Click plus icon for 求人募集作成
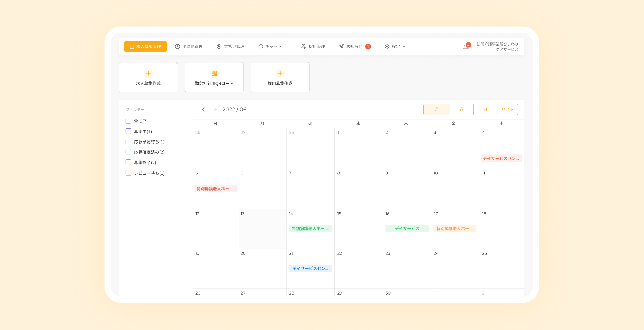 tap(148, 73)
